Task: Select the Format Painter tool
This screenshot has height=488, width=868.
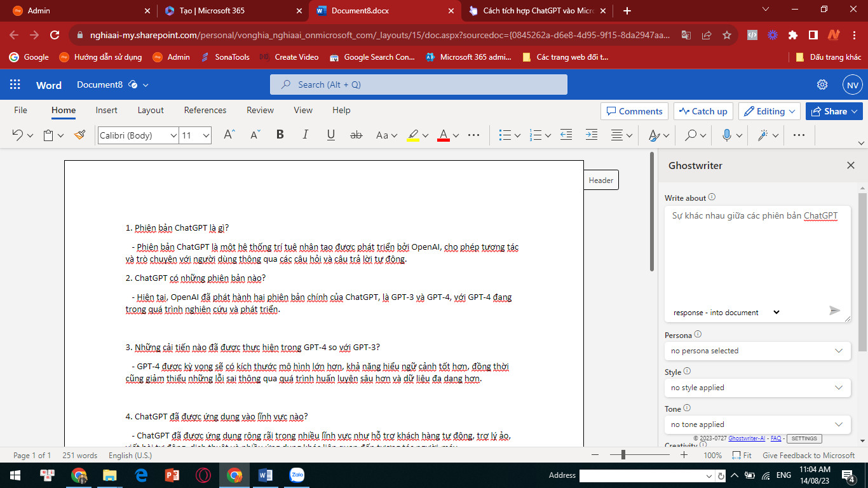Action: point(79,135)
